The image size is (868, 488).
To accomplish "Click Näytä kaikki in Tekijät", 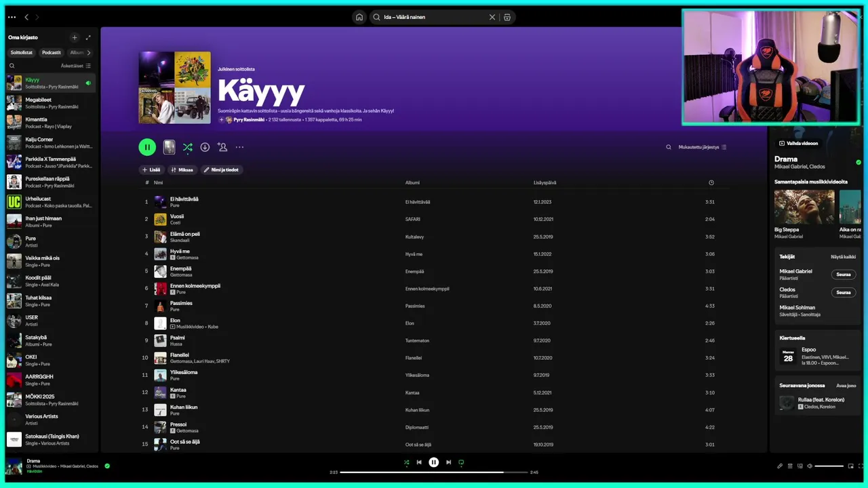I will [843, 257].
